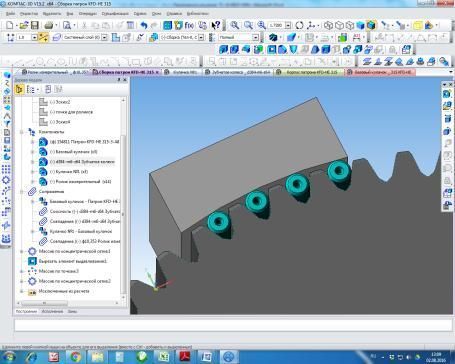
Task: Open the assembly state dropdown list
Action: click(x=201, y=37)
